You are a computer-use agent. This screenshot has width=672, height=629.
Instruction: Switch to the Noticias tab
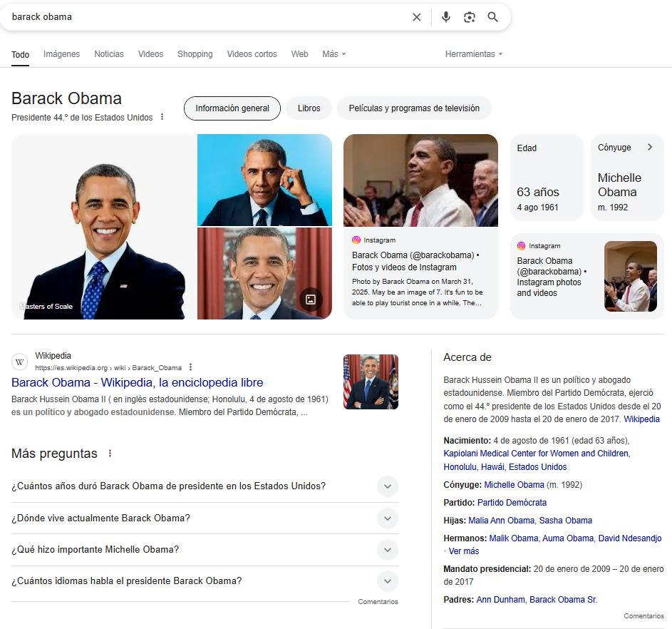[109, 54]
